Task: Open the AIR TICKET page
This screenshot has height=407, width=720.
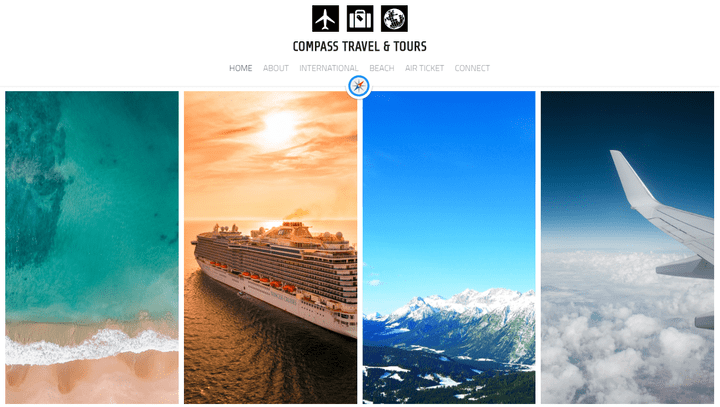Action: click(x=424, y=68)
